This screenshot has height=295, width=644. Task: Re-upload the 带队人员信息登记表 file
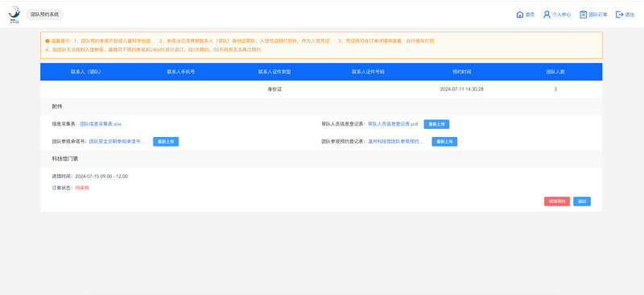(436, 124)
